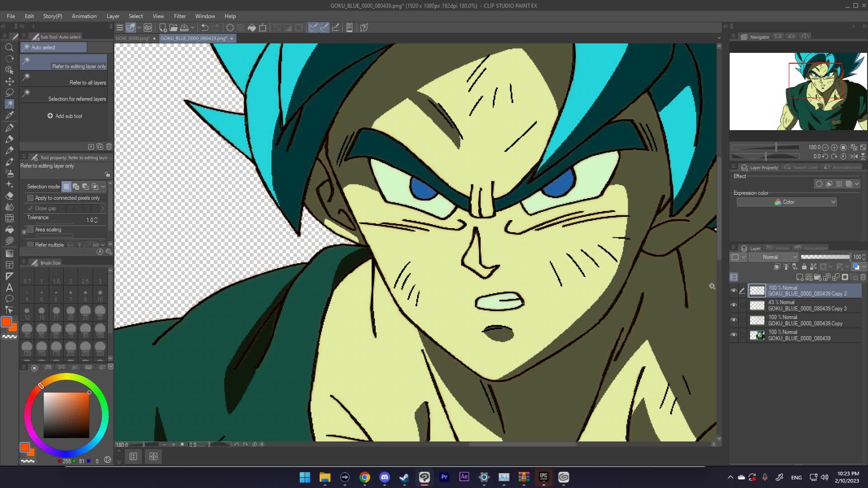Open Clip Studio spiral icon
The height and width of the screenshot is (488, 868).
coord(148,28)
